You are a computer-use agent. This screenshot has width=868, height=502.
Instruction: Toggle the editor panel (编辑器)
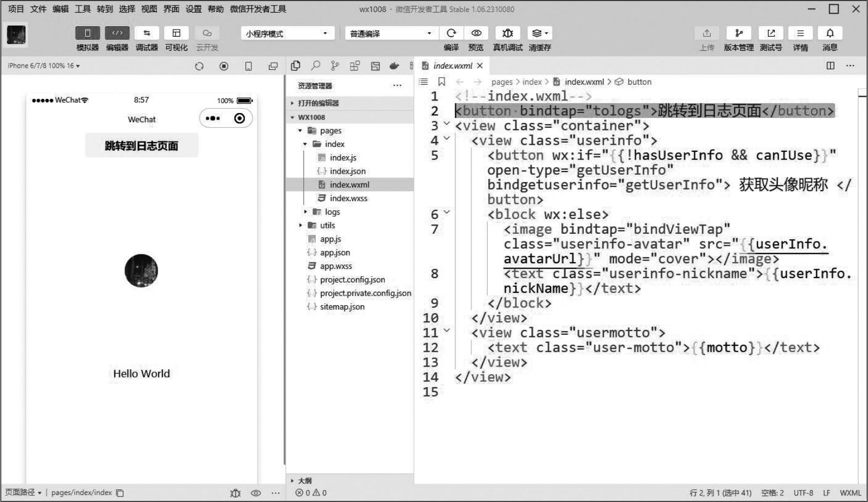pos(117,33)
